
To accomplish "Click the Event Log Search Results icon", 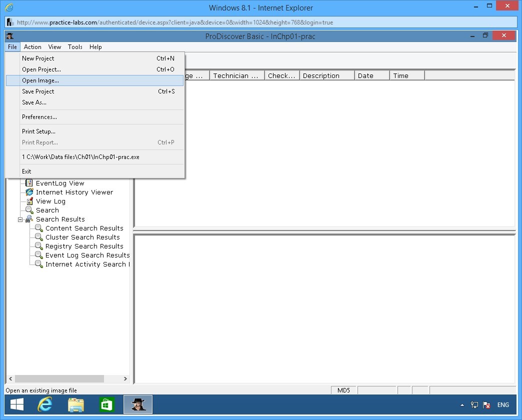I will (x=39, y=255).
